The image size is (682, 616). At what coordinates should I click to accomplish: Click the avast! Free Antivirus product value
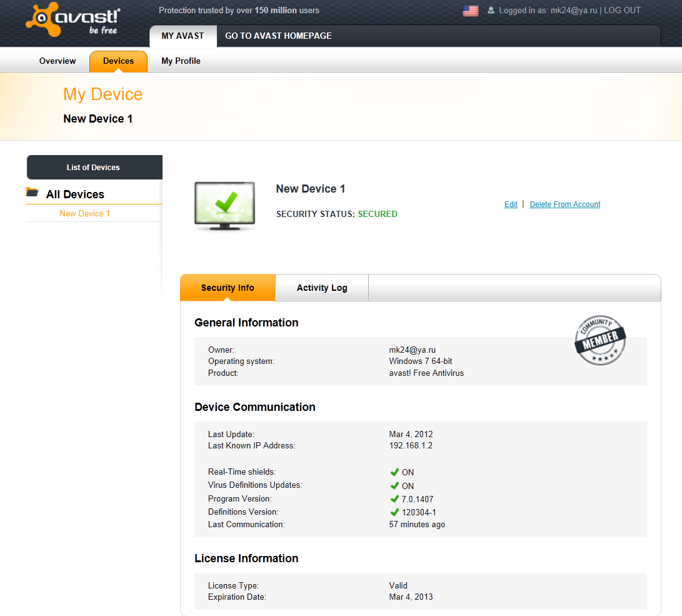(x=426, y=373)
